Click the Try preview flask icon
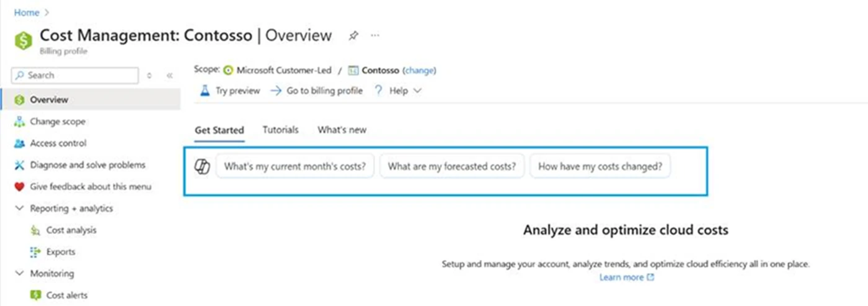 point(205,91)
